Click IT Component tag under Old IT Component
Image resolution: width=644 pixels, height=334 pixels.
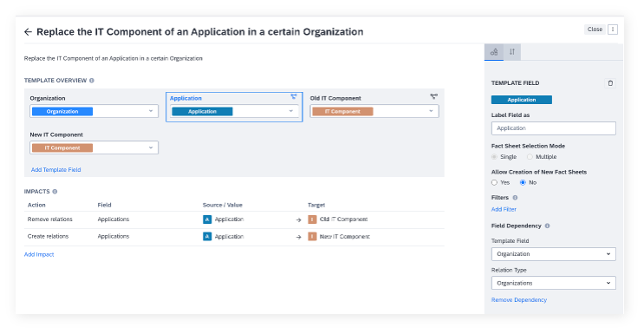click(342, 111)
